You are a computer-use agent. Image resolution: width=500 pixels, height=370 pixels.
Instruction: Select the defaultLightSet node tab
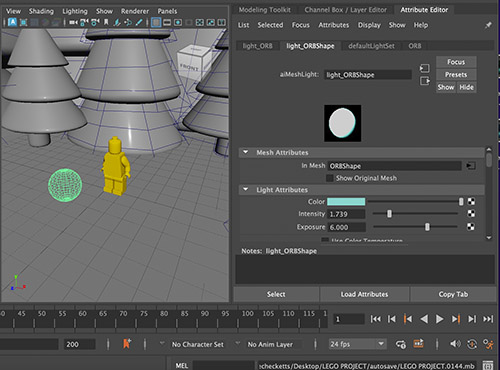371,46
